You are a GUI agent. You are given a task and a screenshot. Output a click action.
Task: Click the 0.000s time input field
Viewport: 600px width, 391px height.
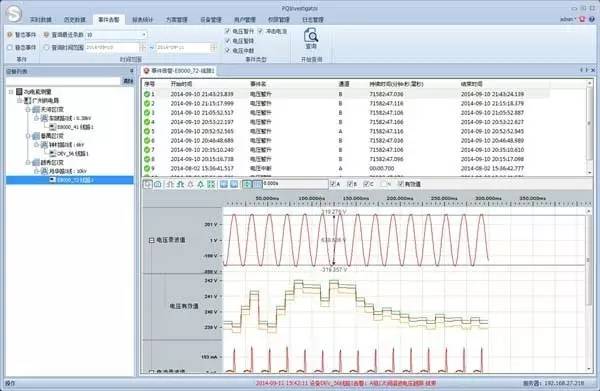295,184
